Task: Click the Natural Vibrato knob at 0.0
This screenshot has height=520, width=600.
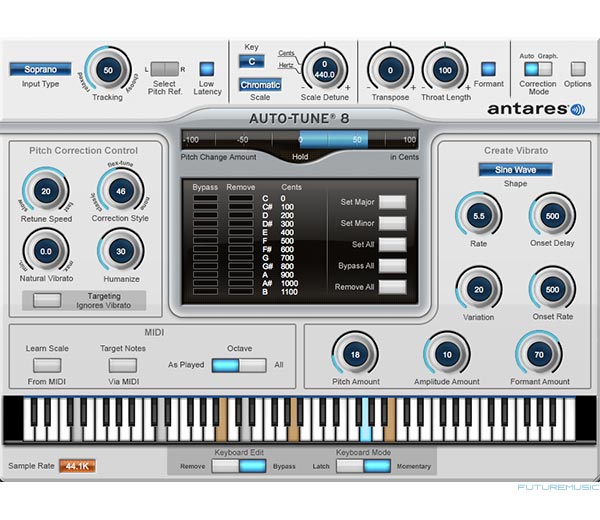Action: point(46,251)
